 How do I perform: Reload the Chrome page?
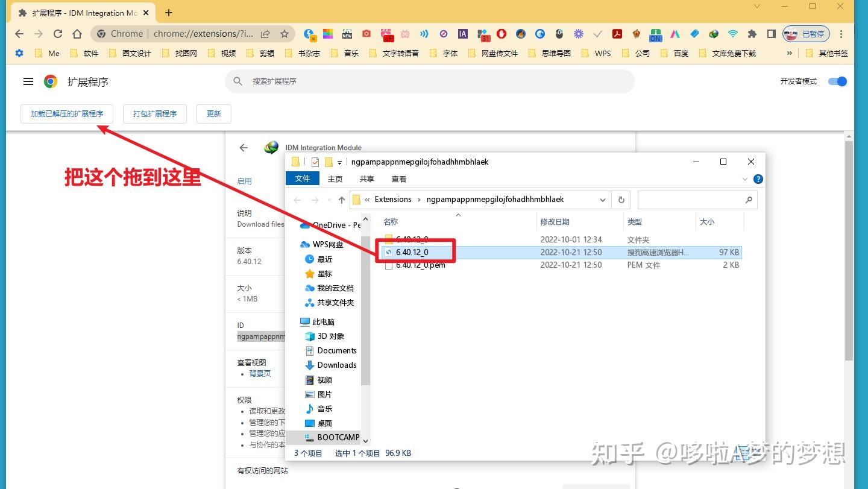pyautogui.click(x=58, y=34)
